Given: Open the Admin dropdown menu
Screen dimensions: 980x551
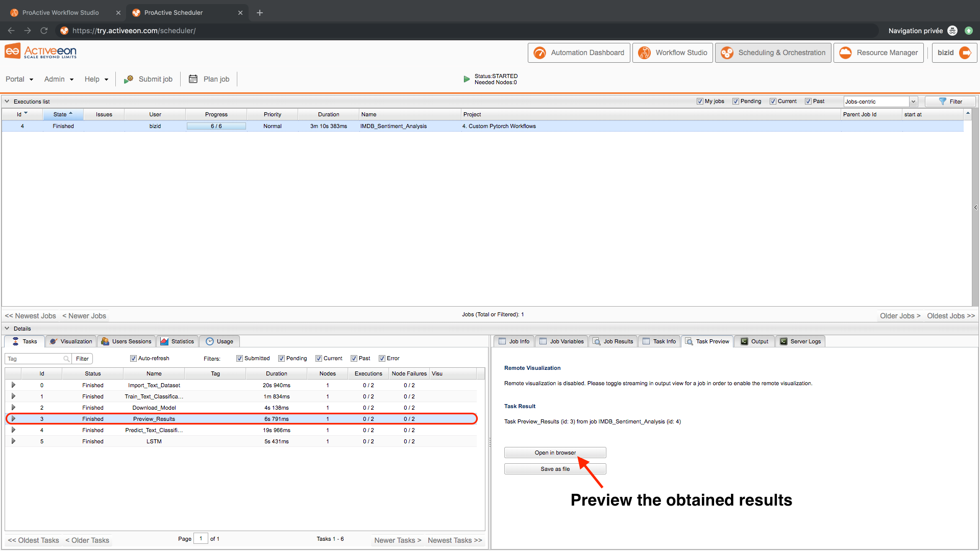Looking at the screenshot, I should [59, 79].
